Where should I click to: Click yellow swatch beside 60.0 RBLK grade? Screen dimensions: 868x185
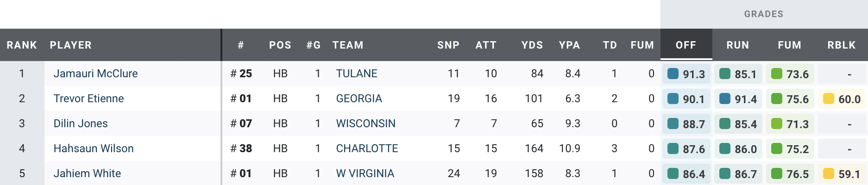829,99
